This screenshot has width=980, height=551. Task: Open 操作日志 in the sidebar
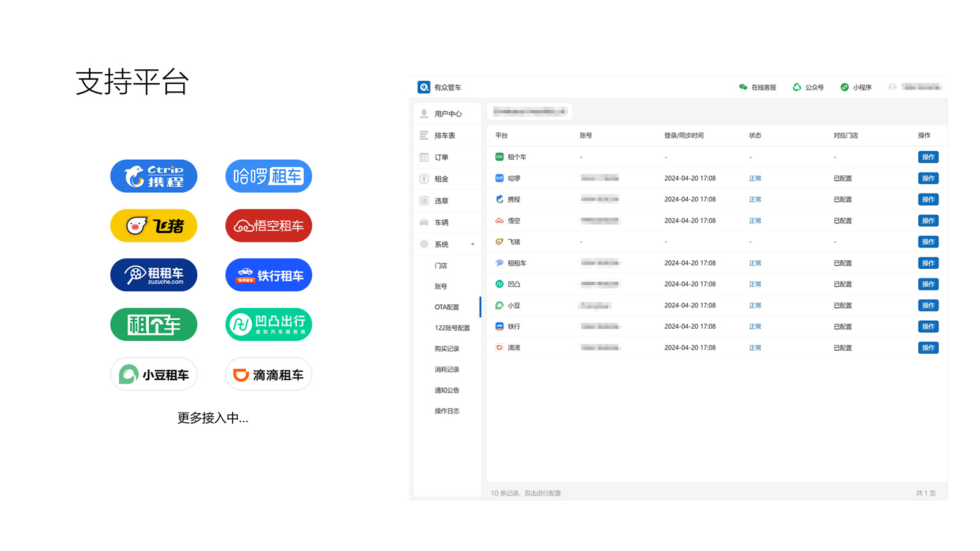tap(447, 411)
